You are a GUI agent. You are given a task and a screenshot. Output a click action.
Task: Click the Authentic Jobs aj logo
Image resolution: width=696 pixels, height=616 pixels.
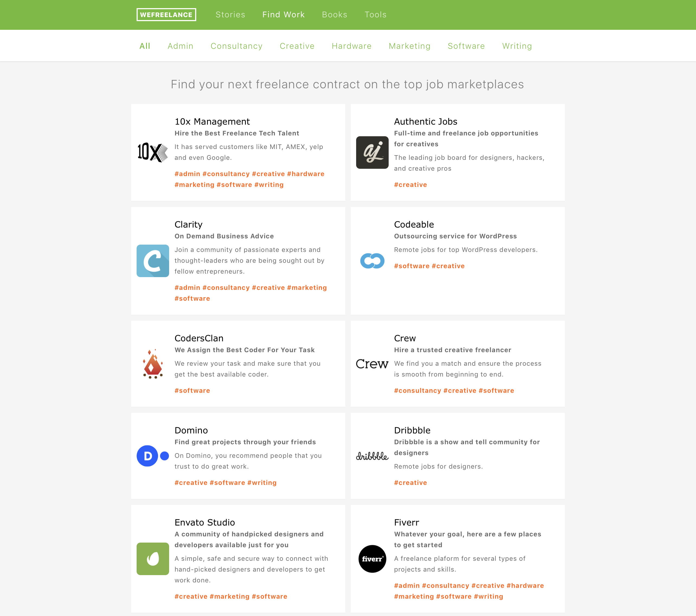tap(372, 152)
